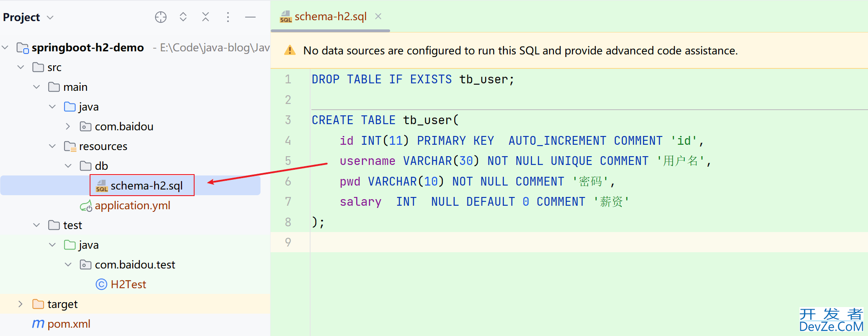Select the main folder

tap(75, 87)
